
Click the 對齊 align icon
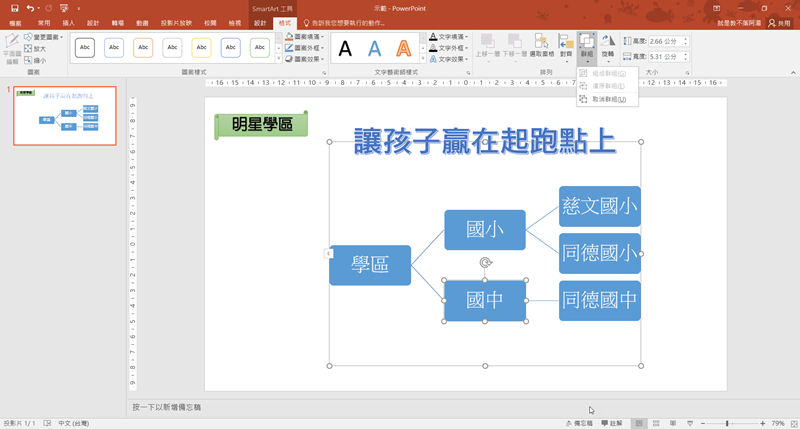coord(566,45)
